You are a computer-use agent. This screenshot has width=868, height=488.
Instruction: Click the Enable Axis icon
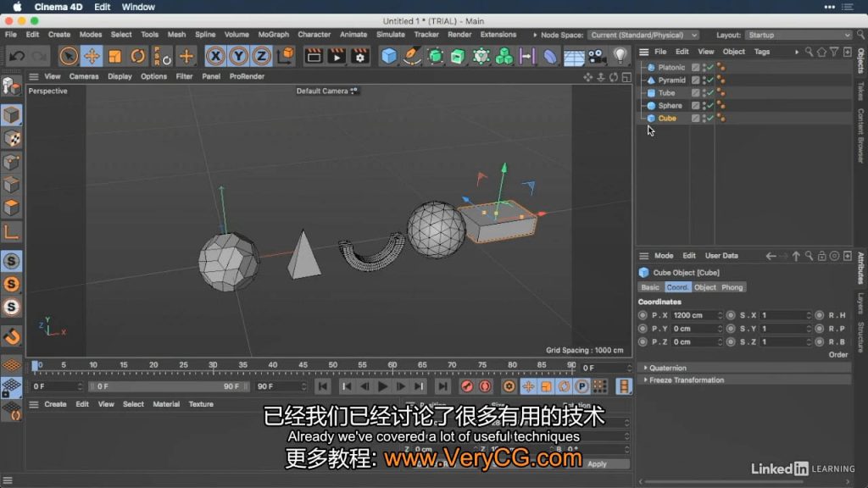point(11,231)
